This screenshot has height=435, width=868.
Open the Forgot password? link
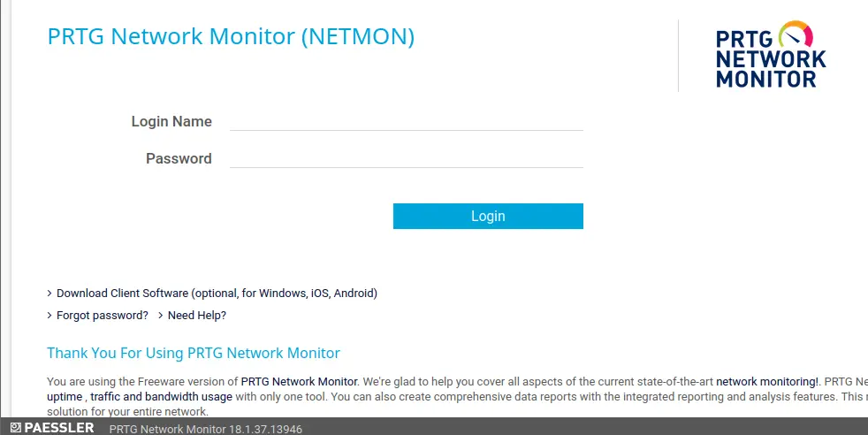point(103,316)
